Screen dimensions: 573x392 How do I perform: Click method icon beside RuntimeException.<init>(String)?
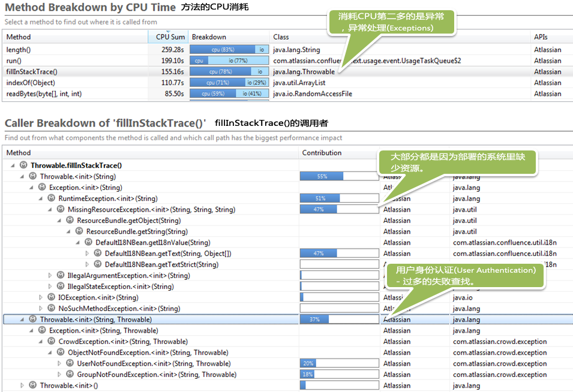coord(52,198)
